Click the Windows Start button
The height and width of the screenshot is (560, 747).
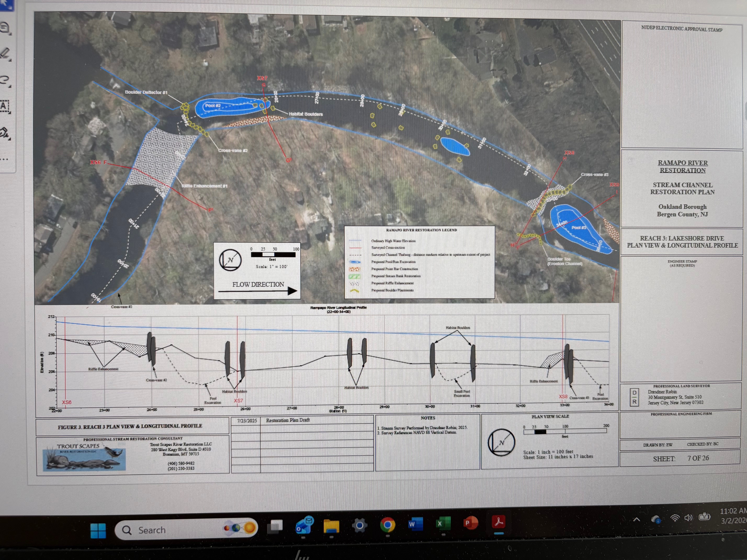pos(98,530)
